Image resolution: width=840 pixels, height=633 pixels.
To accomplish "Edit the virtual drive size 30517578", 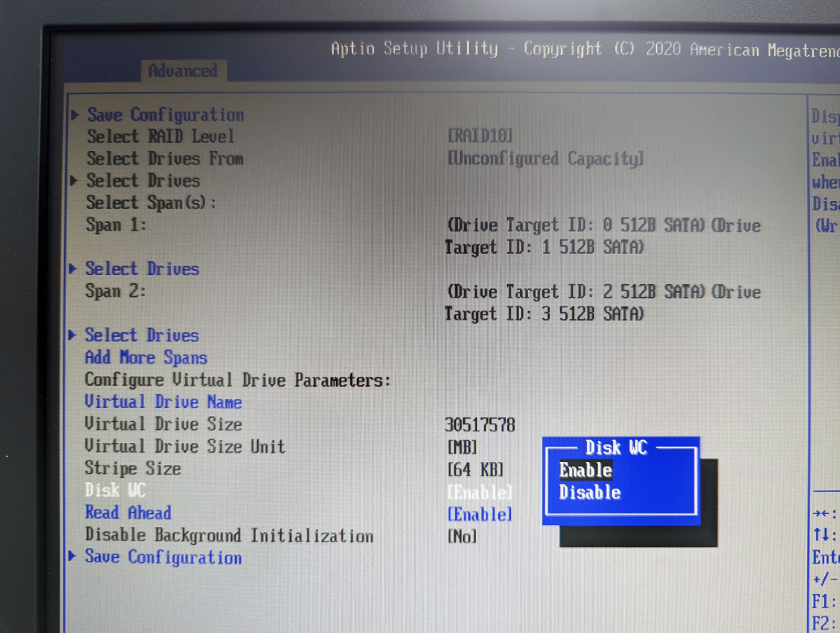I will (480, 424).
